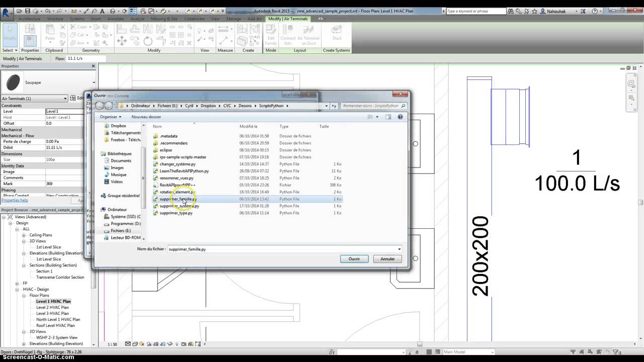Switch to the Annotate ribbon tab

(x=115, y=19)
